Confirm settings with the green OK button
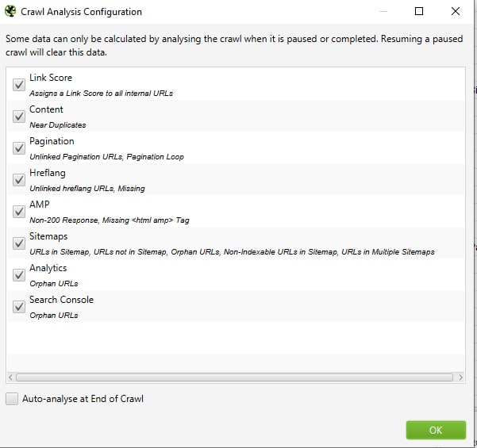477x448 pixels. click(x=436, y=430)
